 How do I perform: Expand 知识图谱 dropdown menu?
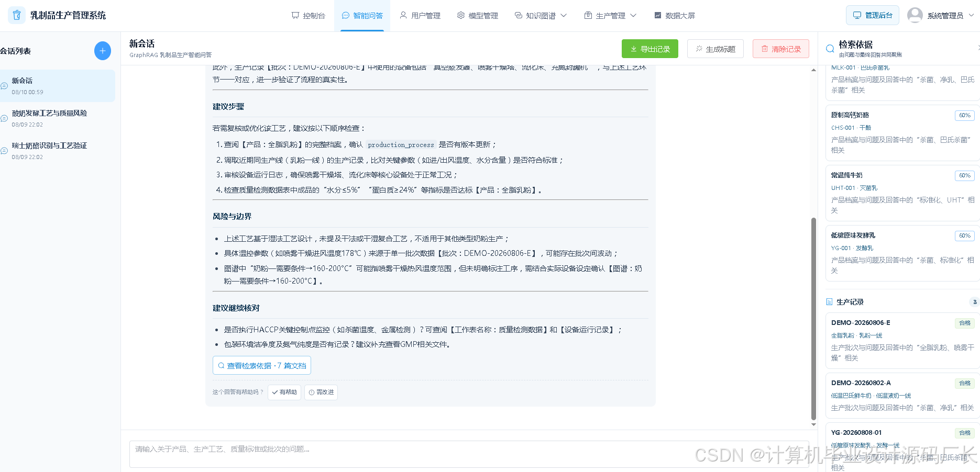coord(541,16)
